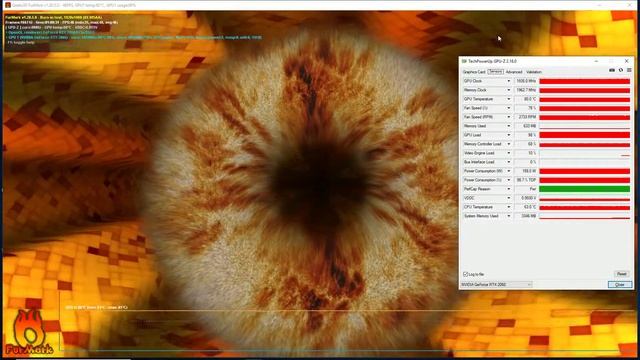The width and height of the screenshot is (640, 360).
Task: Open the Memory Controller Load dropdown
Action: click(x=509, y=144)
